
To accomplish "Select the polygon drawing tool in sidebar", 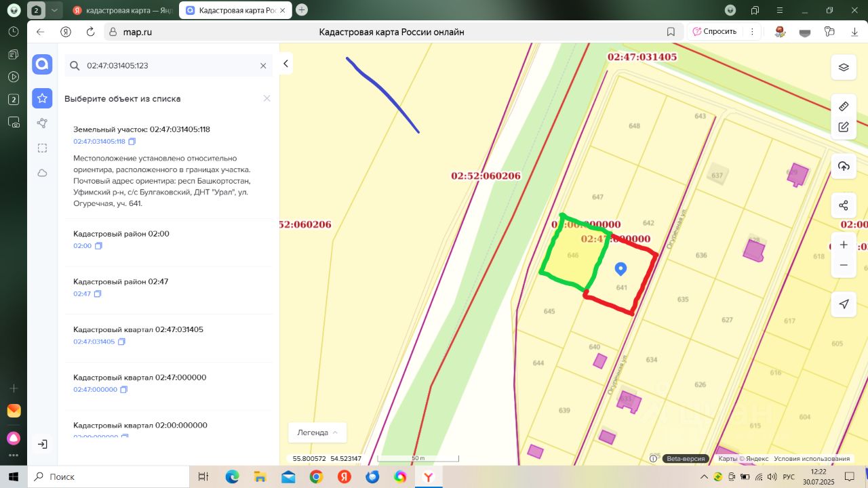I will pos(42,123).
